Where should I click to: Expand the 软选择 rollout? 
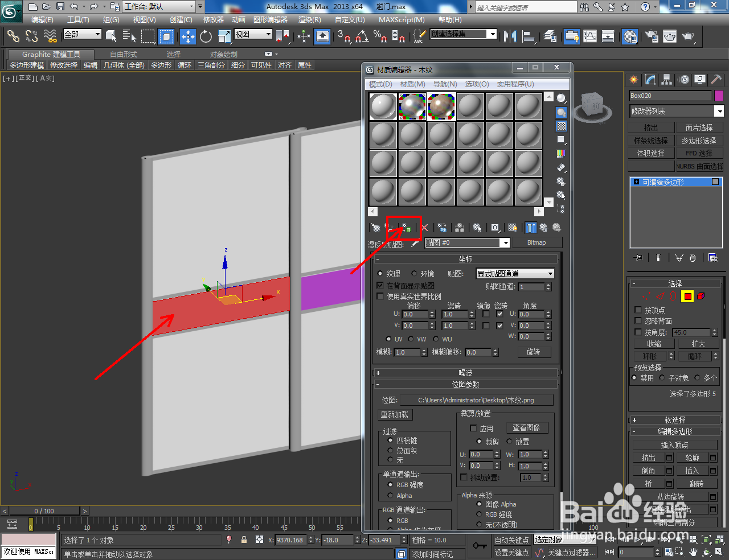pos(675,420)
